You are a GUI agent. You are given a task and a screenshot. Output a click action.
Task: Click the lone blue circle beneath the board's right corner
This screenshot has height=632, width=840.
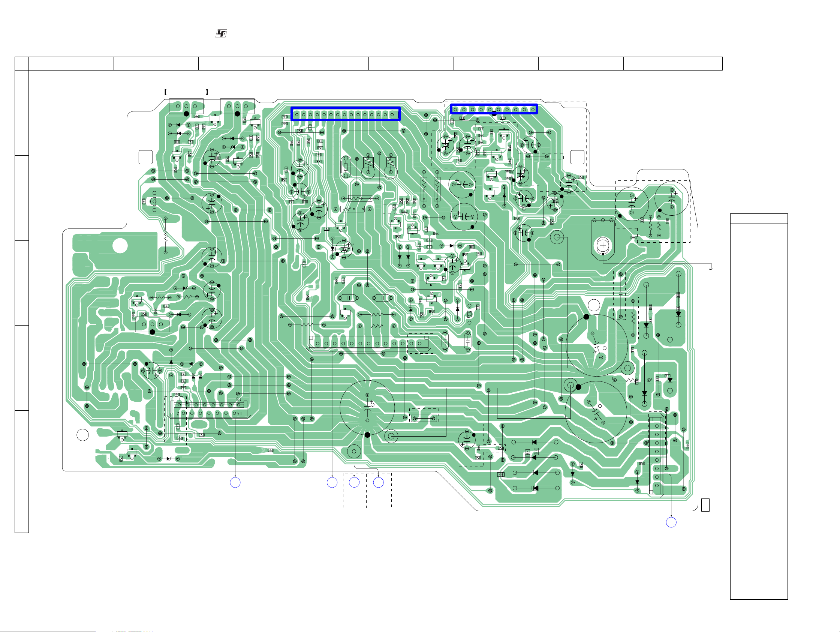tap(671, 522)
